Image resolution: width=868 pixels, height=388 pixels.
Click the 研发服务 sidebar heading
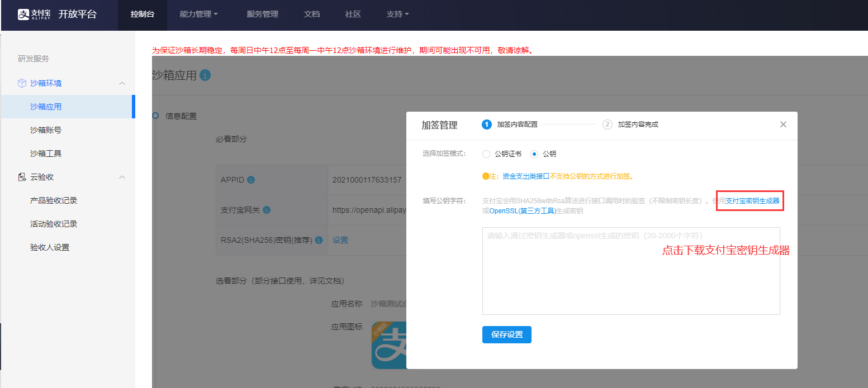coord(34,59)
